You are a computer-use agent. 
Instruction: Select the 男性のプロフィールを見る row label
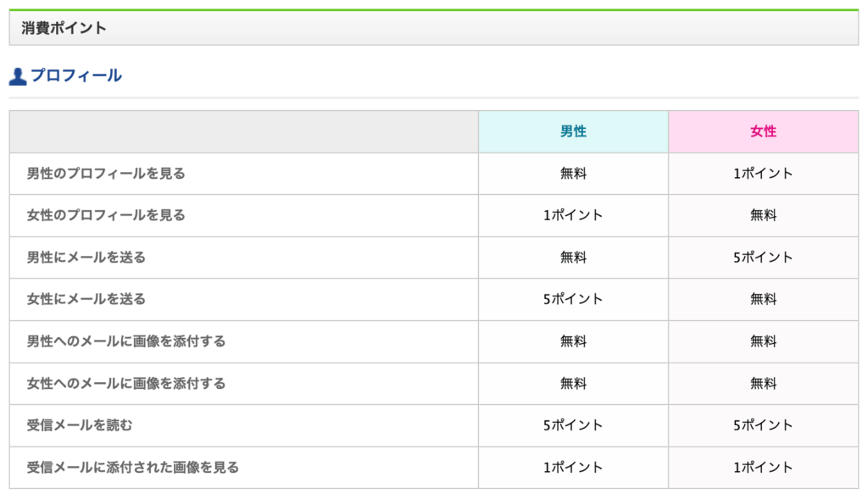click(x=106, y=174)
